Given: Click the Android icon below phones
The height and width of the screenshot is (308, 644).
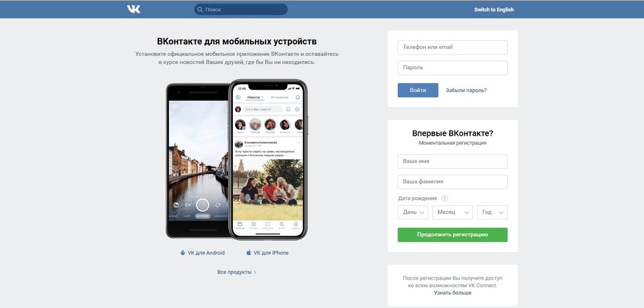Looking at the screenshot, I should pos(182,253).
